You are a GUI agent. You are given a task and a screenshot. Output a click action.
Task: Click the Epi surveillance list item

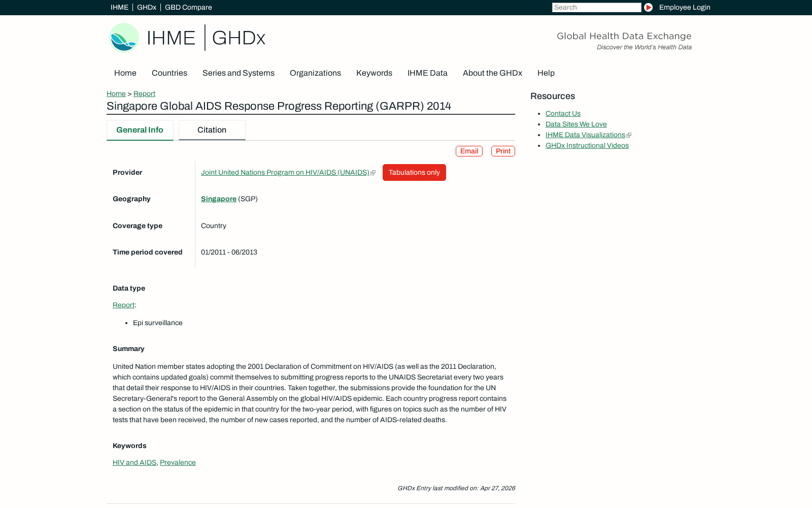(x=158, y=323)
